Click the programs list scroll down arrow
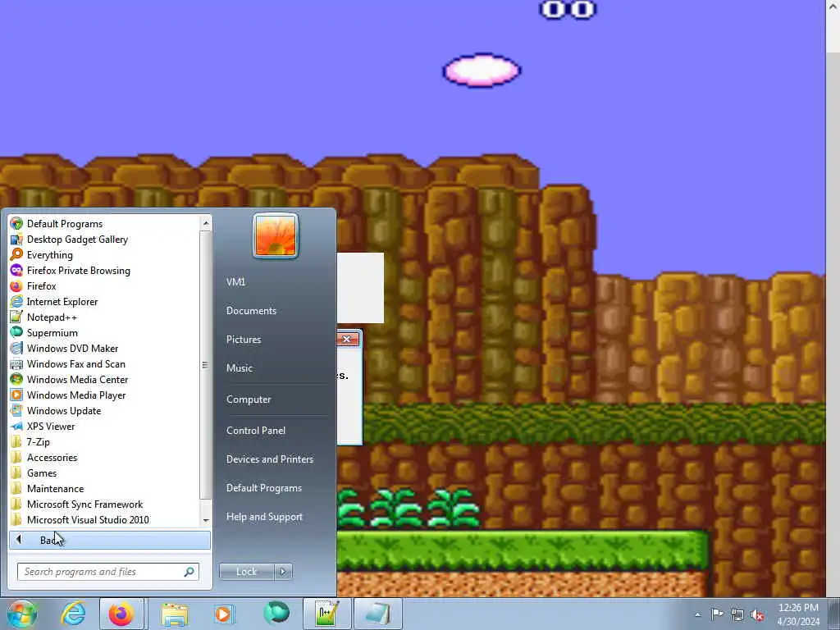 click(206, 521)
